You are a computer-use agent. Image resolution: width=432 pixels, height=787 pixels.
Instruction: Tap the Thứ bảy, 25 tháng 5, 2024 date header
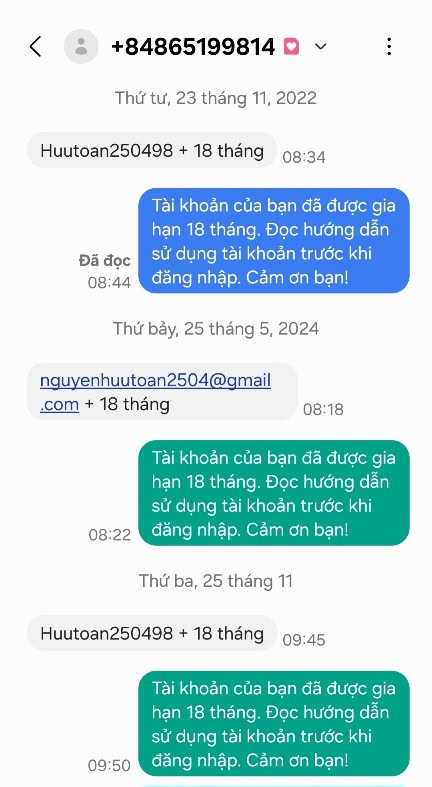pos(216,329)
